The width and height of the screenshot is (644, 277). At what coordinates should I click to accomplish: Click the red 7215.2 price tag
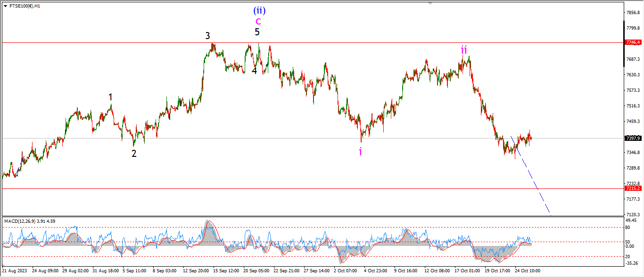point(633,188)
